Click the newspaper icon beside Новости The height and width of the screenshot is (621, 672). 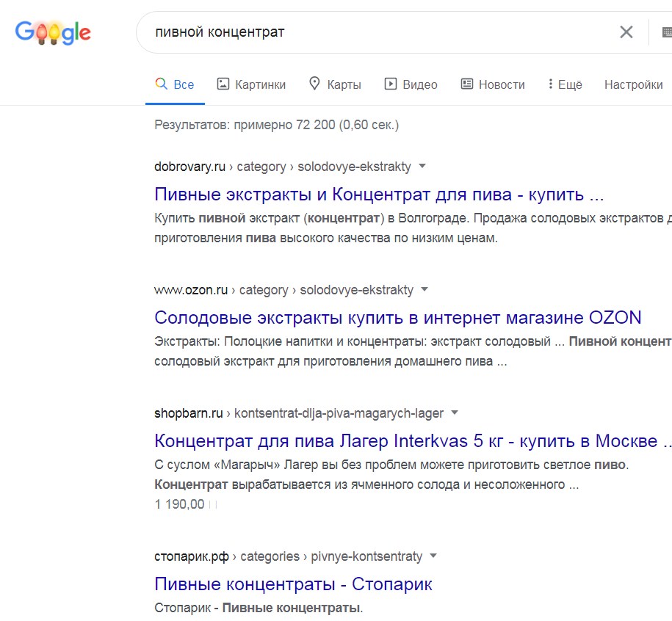click(466, 84)
